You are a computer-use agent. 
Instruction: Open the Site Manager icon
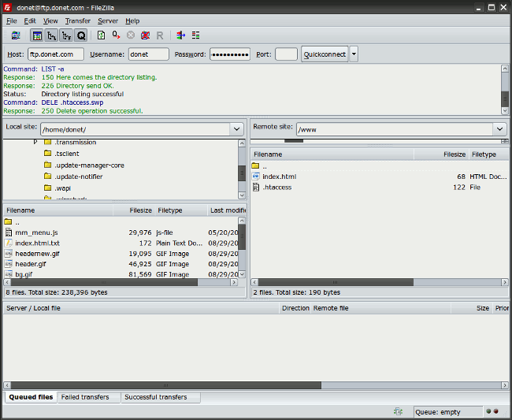point(16,35)
